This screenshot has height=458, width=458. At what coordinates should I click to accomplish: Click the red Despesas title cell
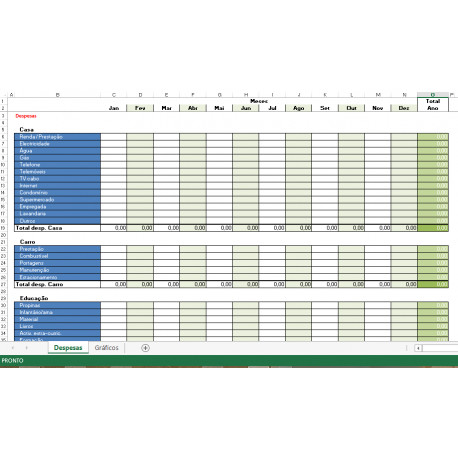click(x=26, y=116)
